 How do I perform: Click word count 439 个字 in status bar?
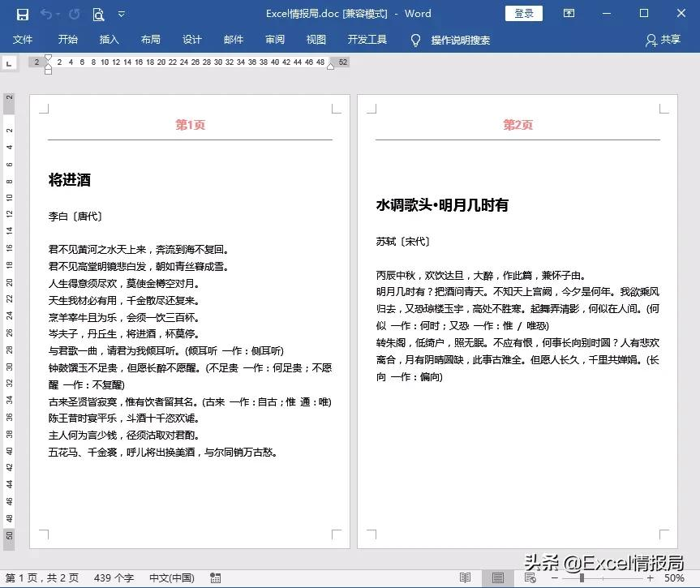(114, 578)
